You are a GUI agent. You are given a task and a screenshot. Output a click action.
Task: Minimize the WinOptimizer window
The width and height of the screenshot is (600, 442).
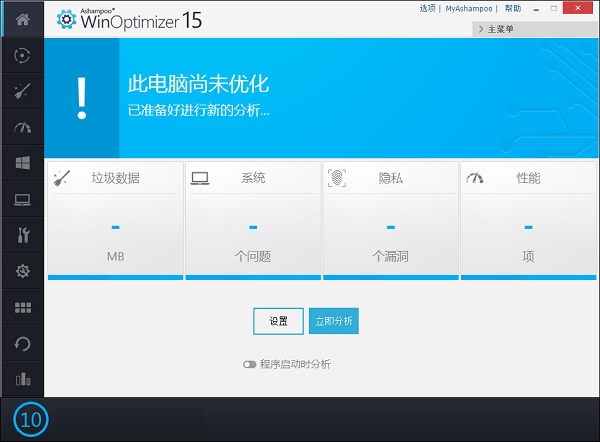click(536, 9)
